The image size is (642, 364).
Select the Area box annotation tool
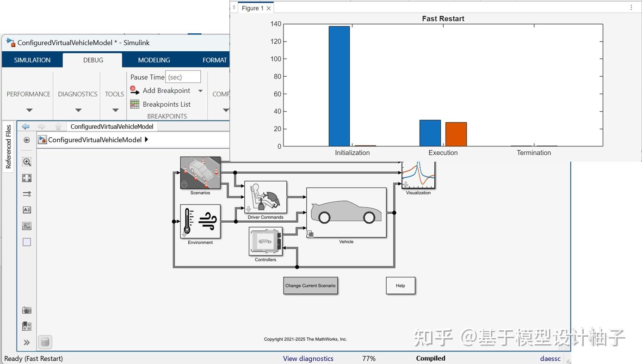coord(26,242)
